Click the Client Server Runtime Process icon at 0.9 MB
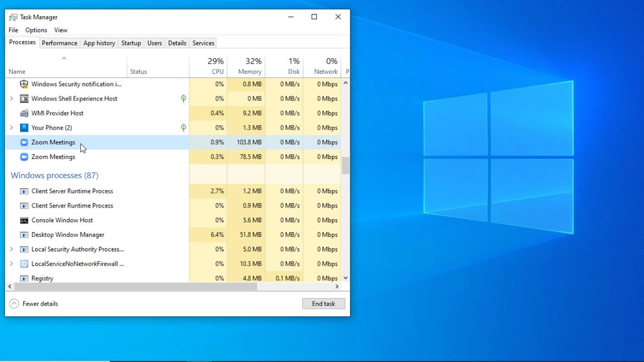The height and width of the screenshot is (362, 644). click(x=24, y=206)
